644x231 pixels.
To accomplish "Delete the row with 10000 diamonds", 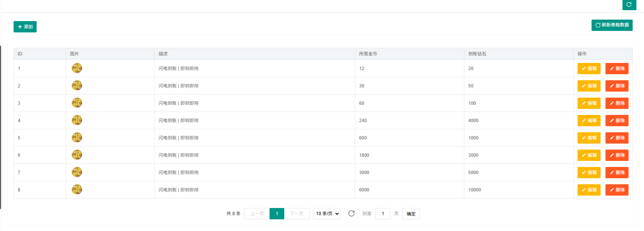I will 616,190.
